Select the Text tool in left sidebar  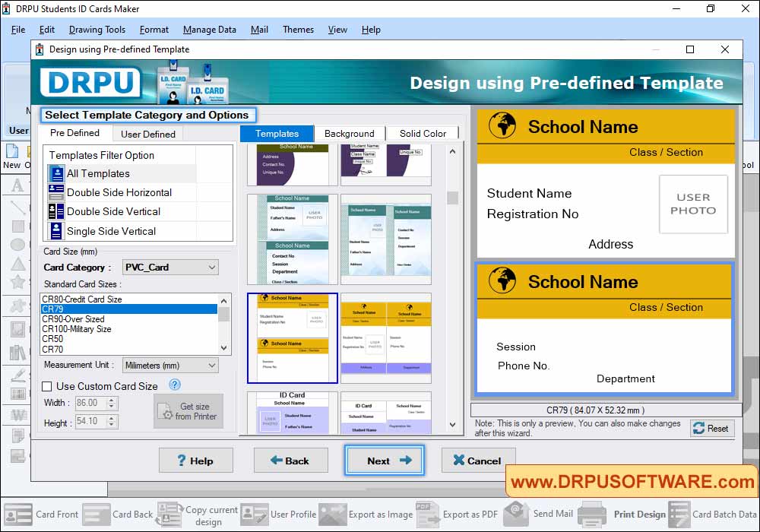17,185
